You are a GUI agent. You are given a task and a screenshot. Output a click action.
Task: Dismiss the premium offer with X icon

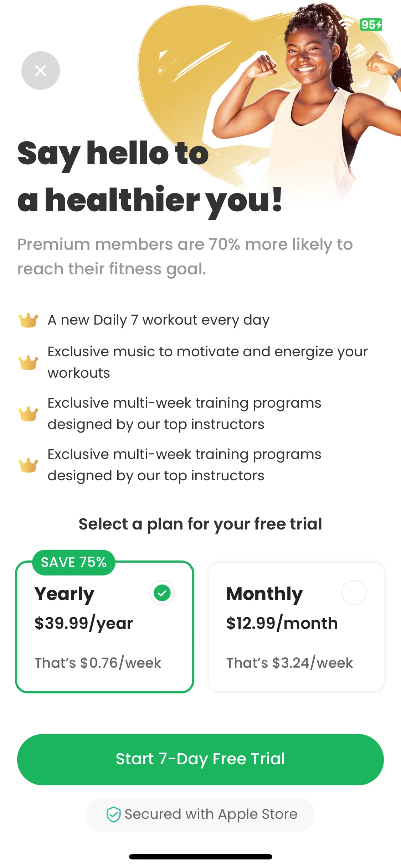[x=41, y=71]
